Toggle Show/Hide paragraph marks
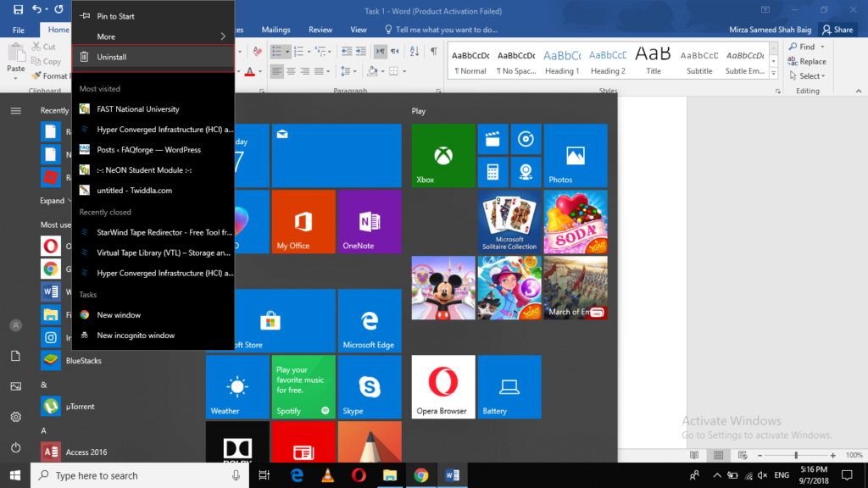The width and height of the screenshot is (868, 488). pyautogui.click(x=433, y=51)
